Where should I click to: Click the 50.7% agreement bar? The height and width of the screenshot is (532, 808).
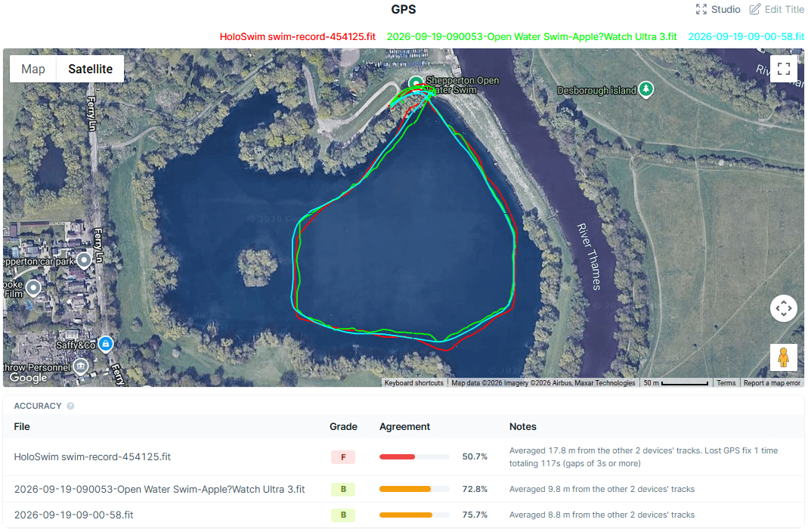tap(414, 456)
